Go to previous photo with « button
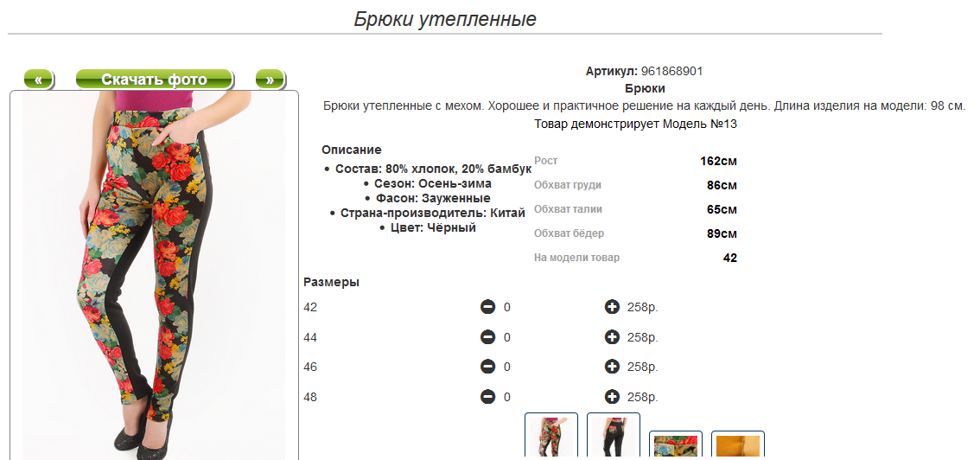The height and width of the screenshot is (460, 980). (x=39, y=80)
